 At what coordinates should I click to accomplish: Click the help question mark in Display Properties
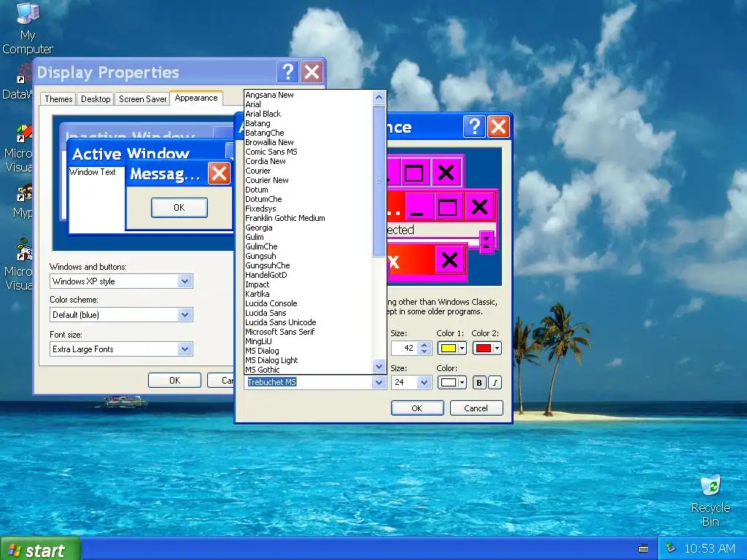(287, 72)
